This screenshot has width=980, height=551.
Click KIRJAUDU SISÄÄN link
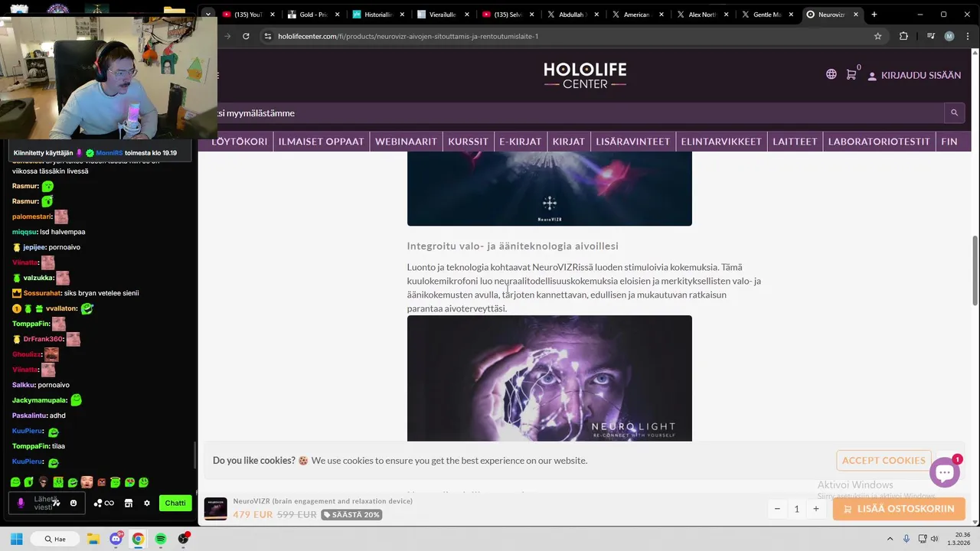point(914,75)
